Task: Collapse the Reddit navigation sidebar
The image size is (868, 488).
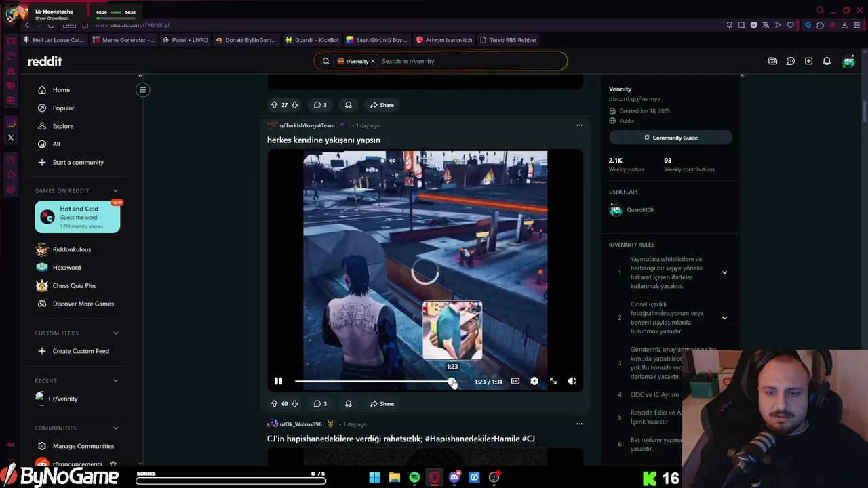Action: [142, 90]
